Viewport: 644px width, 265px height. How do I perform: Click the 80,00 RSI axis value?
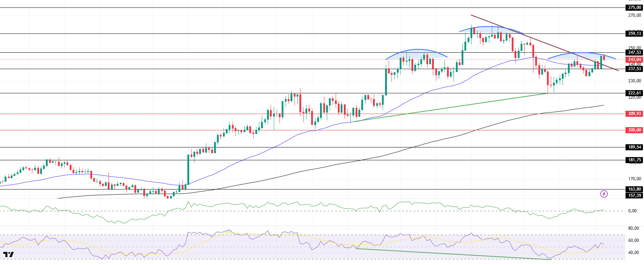pyautogui.click(x=633, y=228)
